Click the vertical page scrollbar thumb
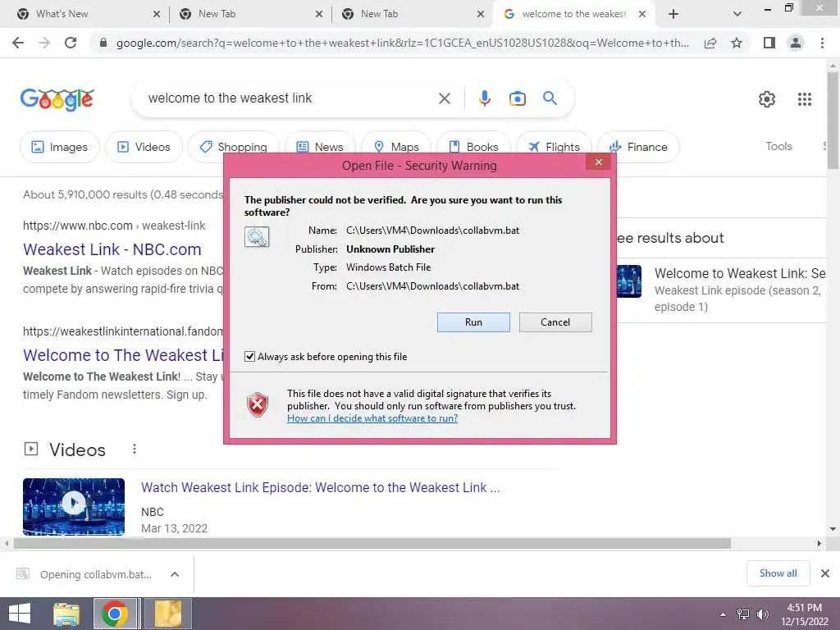The width and height of the screenshot is (840, 630). tap(833, 121)
